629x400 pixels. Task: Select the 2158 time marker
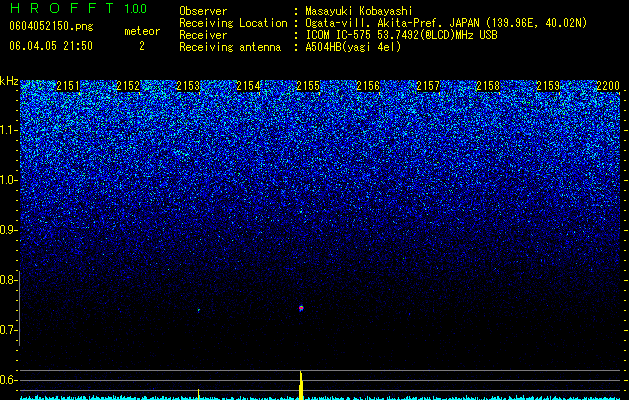click(x=488, y=86)
